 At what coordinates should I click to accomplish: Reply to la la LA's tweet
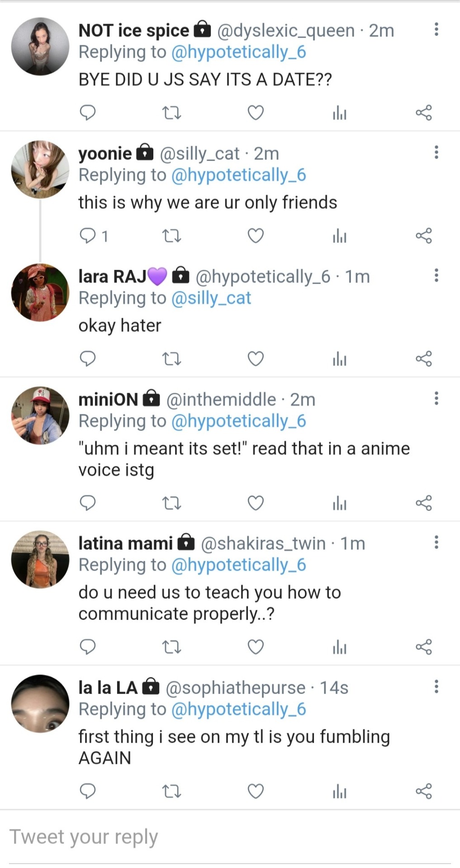(87, 791)
